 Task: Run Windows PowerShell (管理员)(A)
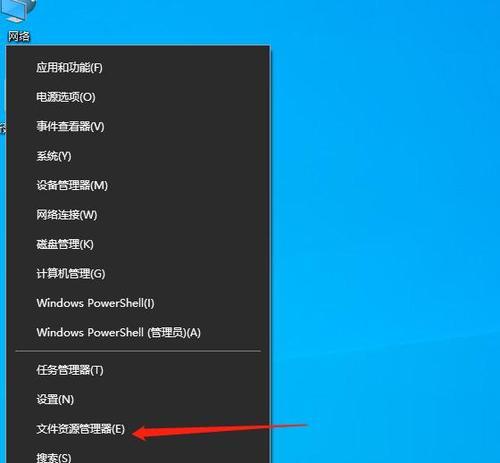tap(138, 332)
